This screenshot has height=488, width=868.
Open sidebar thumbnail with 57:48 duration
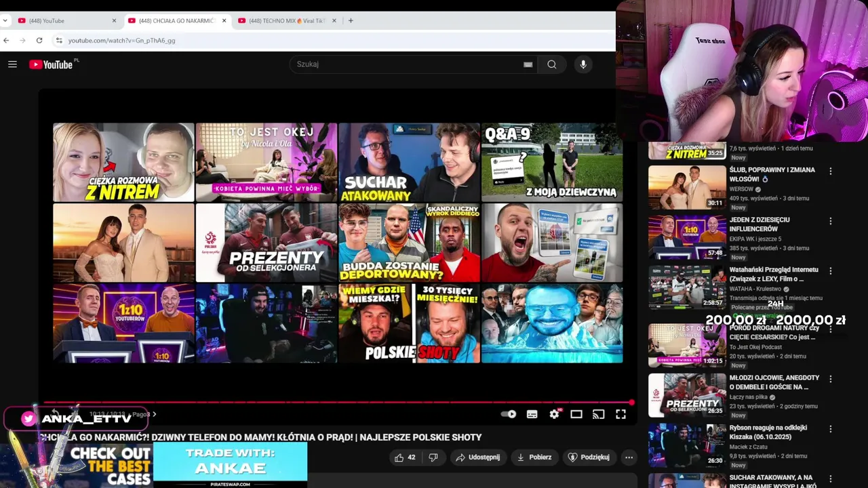[687, 237]
